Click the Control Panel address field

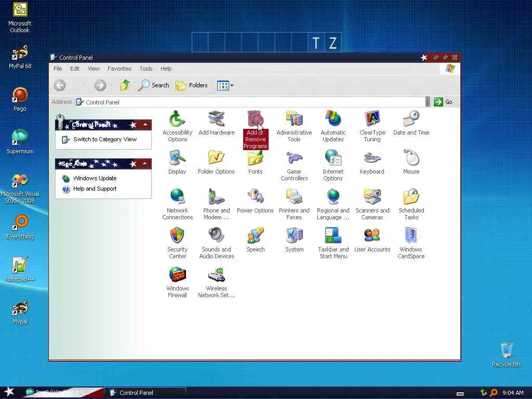(250, 102)
